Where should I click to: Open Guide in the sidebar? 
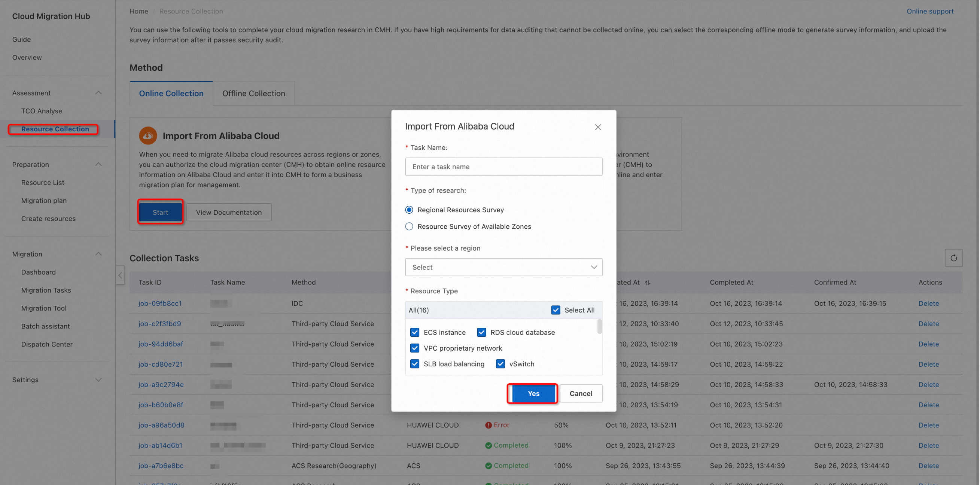(21, 39)
